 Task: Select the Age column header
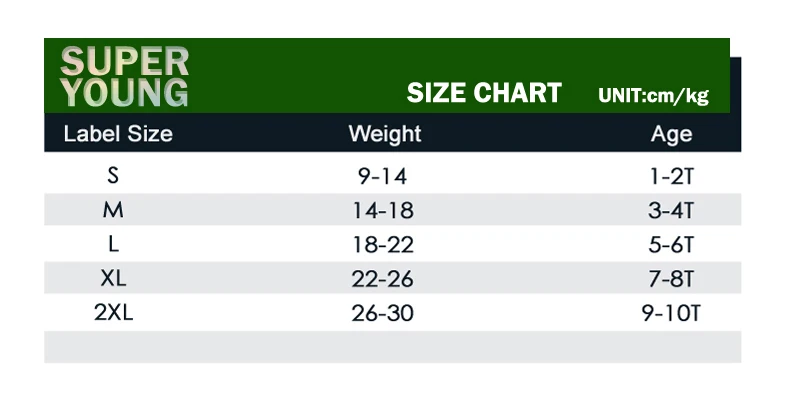pyautogui.click(x=671, y=135)
